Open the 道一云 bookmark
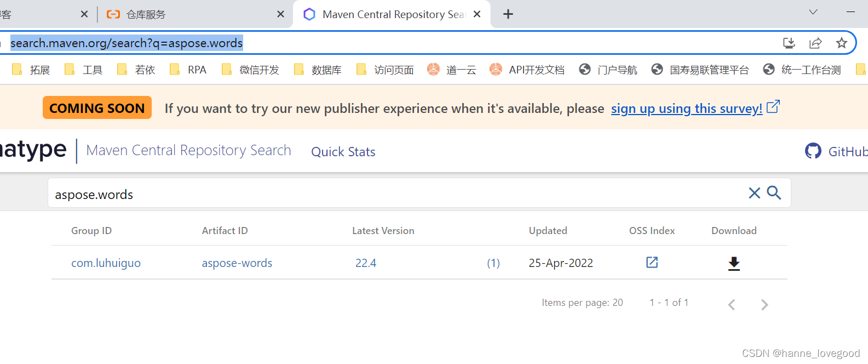Screen dimensions: 868x364 tap(452, 70)
